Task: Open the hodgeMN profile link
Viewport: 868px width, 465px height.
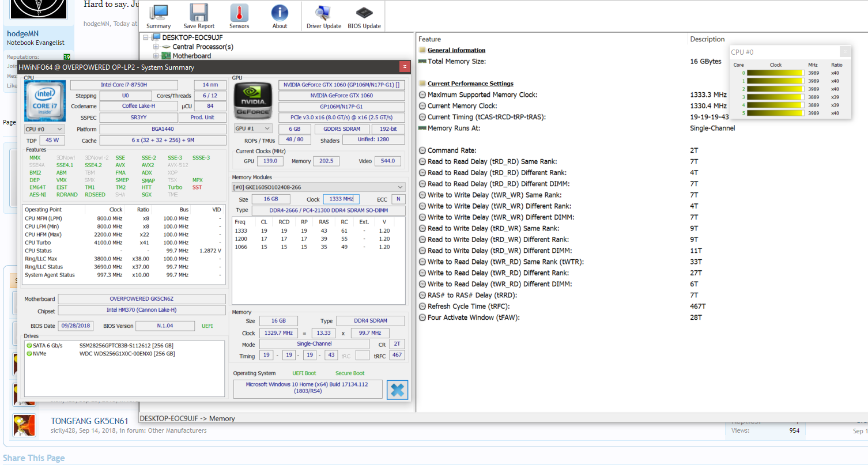Action: tap(23, 34)
